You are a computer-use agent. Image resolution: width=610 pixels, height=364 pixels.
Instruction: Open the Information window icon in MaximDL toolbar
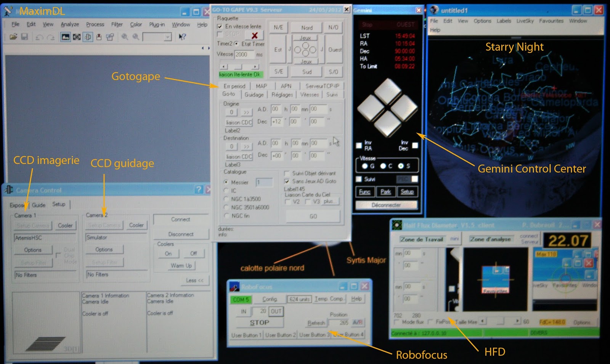point(77,37)
